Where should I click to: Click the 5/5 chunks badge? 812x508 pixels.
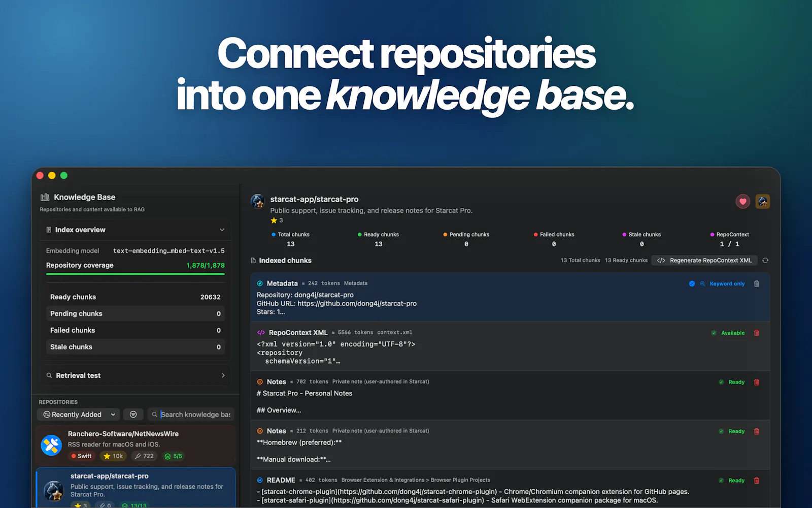(x=174, y=456)
